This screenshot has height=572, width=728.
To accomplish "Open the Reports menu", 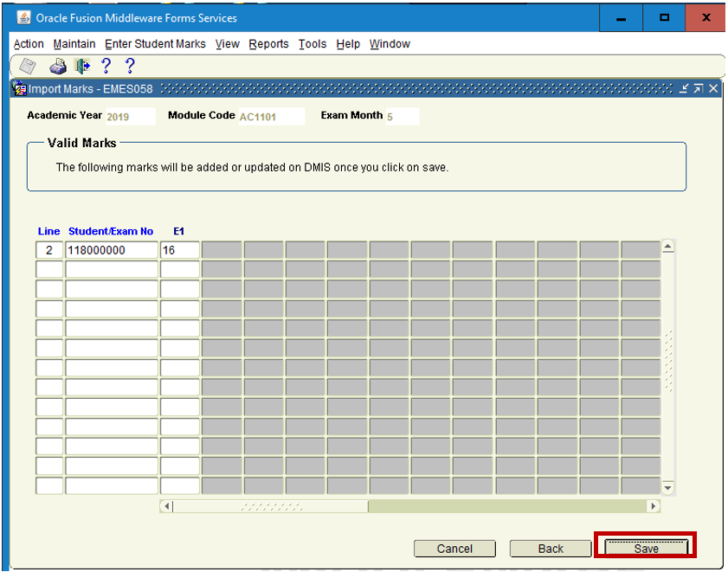I will click(x=268, y=44).
